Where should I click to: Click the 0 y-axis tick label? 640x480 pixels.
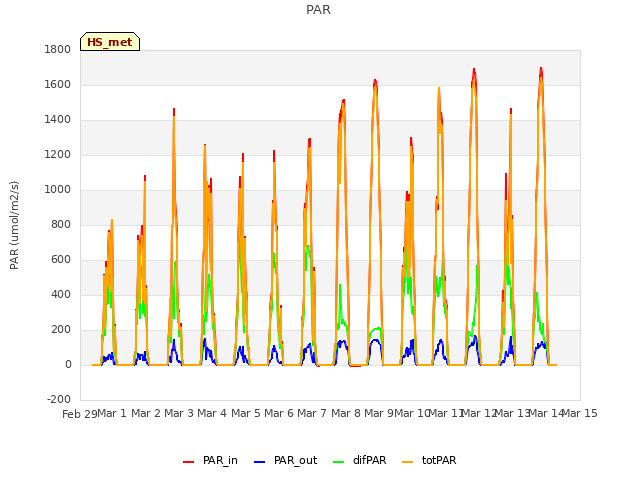click(68, 364)
